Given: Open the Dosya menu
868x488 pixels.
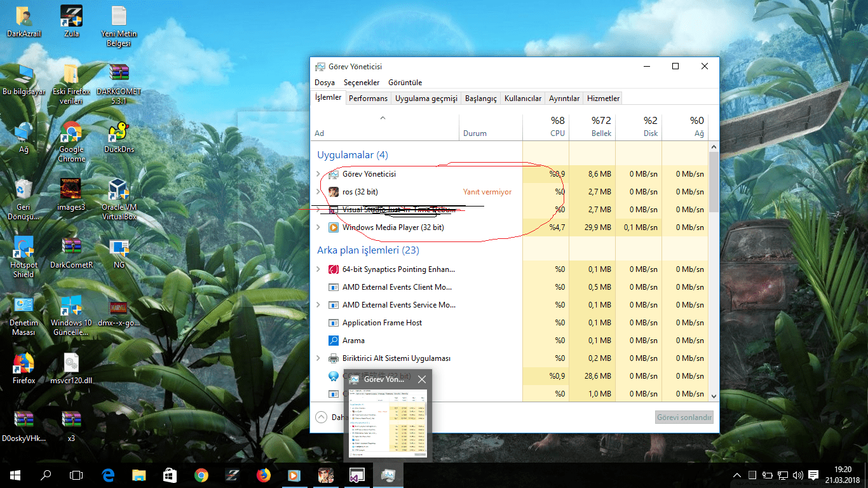Looking at the screenshot, I should [325, 83].
